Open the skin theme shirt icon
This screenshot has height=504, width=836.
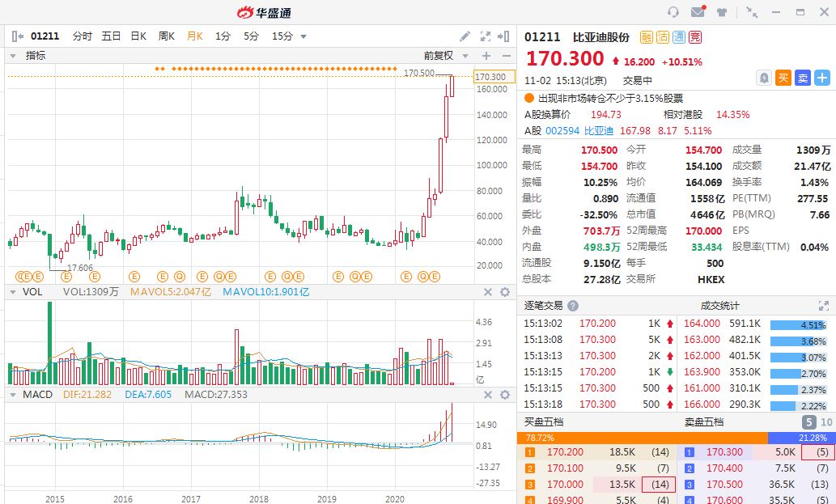[x=722, y=12]
